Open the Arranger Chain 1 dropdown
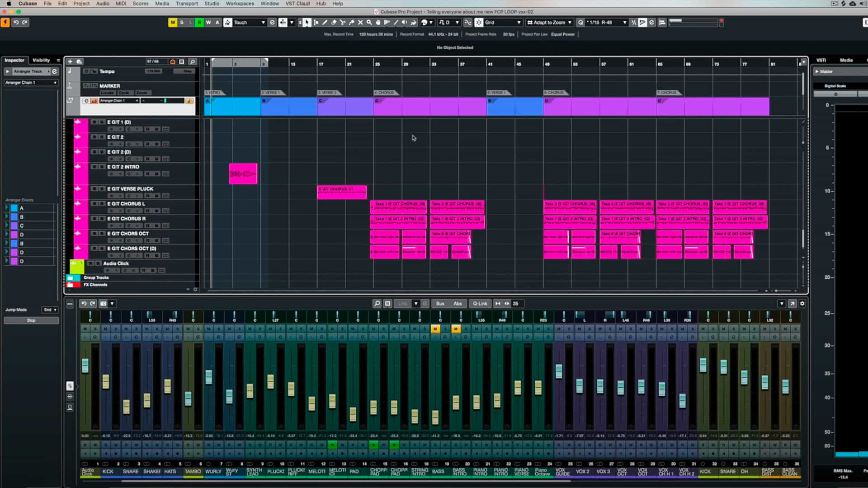This screenshot has width=868, height=488. 31,83
